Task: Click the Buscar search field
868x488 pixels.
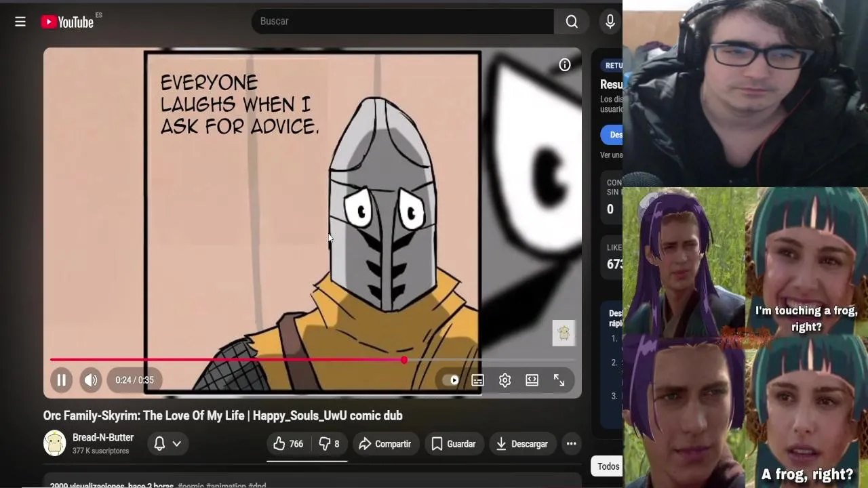Action: click(x=403, y=21)
